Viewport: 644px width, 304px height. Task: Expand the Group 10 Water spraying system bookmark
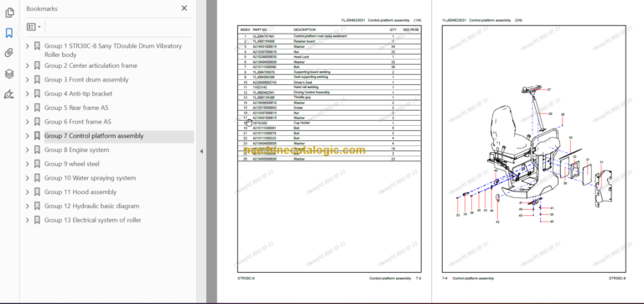(28, 178)
